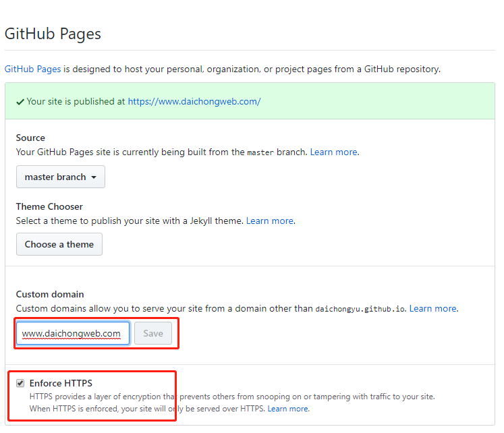Click the master branch dropdown caret arrow
Screen dimensions: 504x433
pos(94,177)
